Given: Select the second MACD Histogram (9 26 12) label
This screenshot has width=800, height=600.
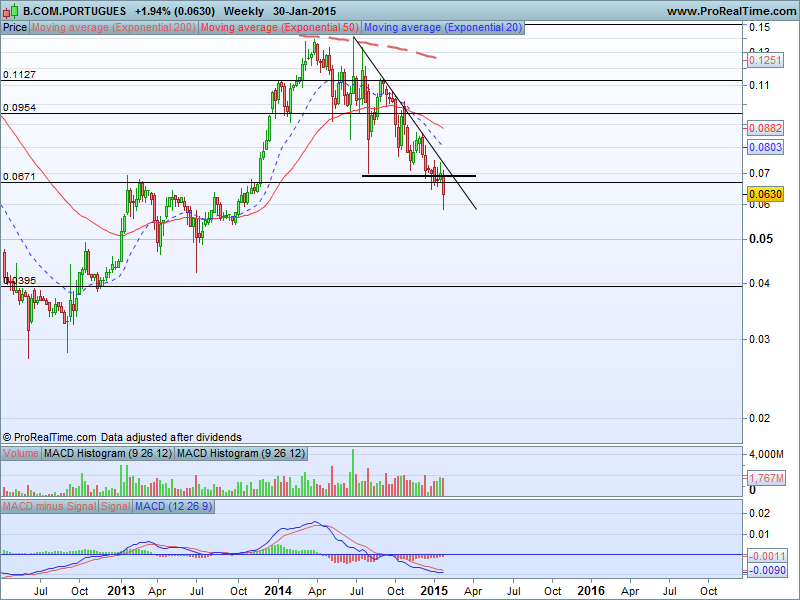Looking at the screenshot, I should tap(241, 453).
